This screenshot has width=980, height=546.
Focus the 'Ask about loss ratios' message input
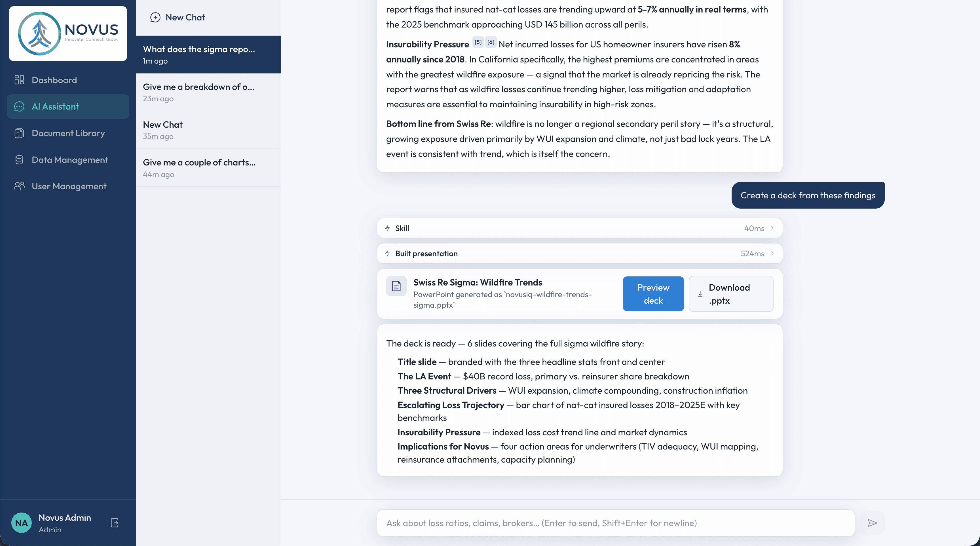616,523
